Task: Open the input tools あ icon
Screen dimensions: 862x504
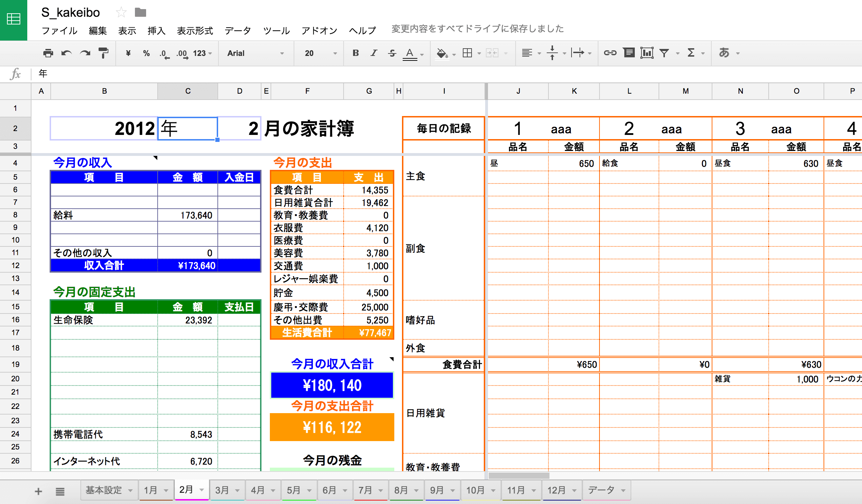Action: click(x=724, y=53)
